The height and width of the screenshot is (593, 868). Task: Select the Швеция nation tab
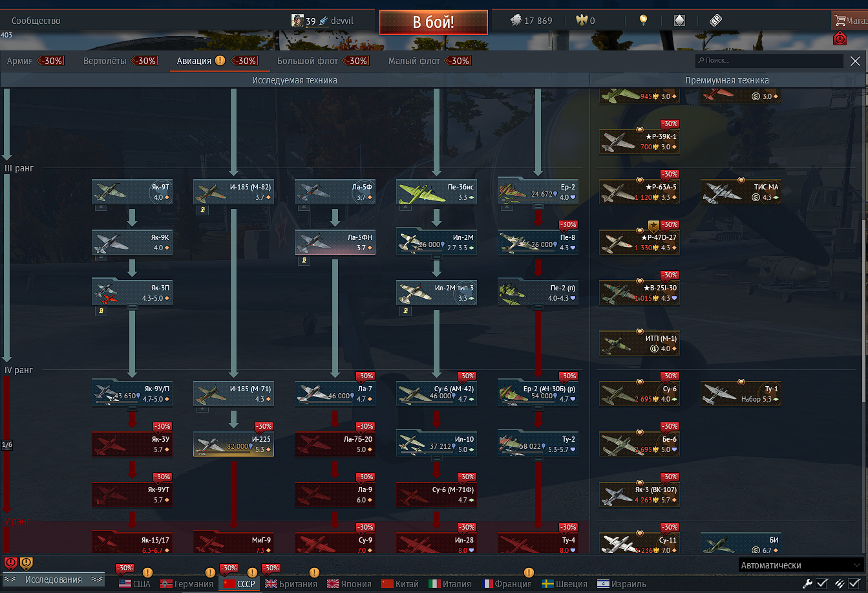pyautogui.click(x=564, y=584)
